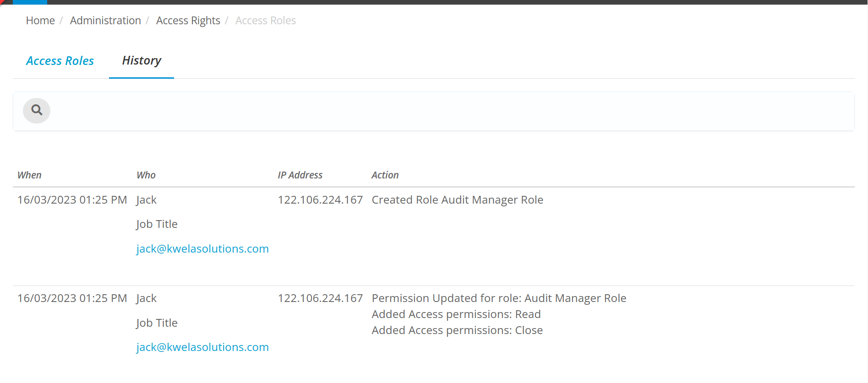868x383 pixels.
Task: Click the greyed Access Roles breadcrumb item
Action: click(x=265, y=21)
